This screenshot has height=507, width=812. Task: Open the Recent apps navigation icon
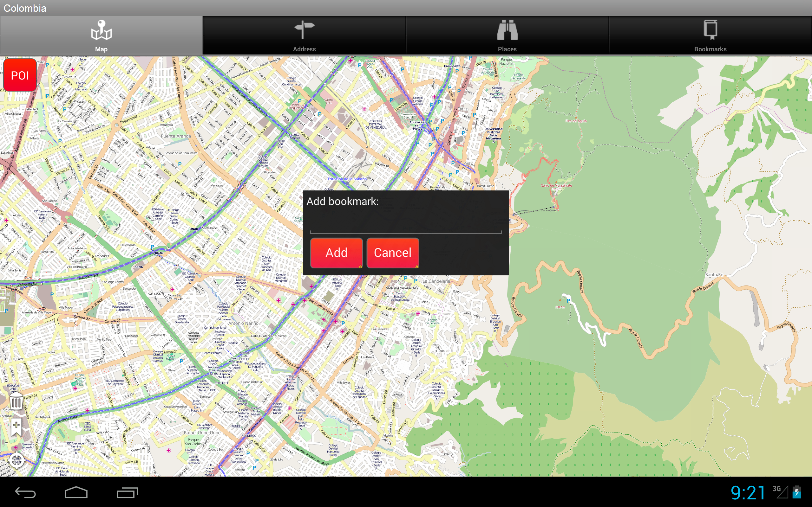[x=127, y=493]
